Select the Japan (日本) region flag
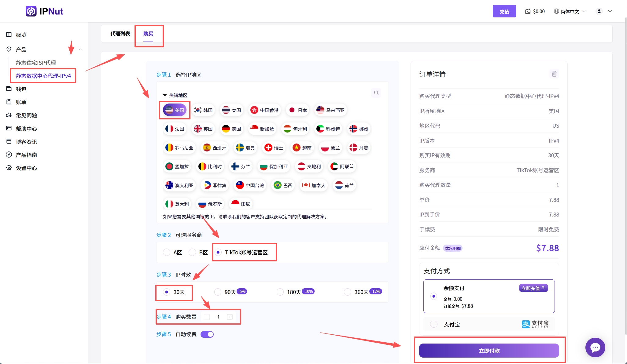This screenshot has width=627, height=364. coord(298,110)
